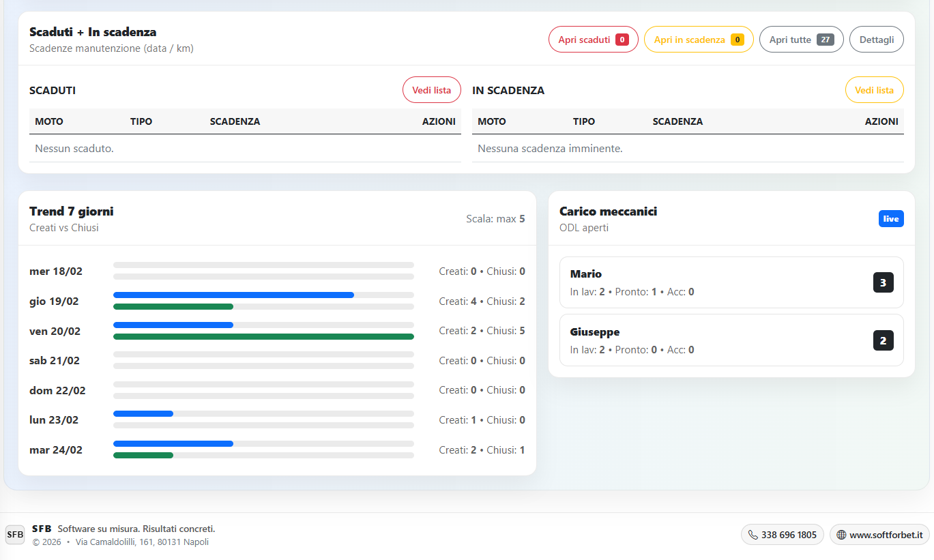Click Vedi lista in the SCADUTI section
This screenshot has height=560, width=934.
pyautogui.click(x=431, y=90)
